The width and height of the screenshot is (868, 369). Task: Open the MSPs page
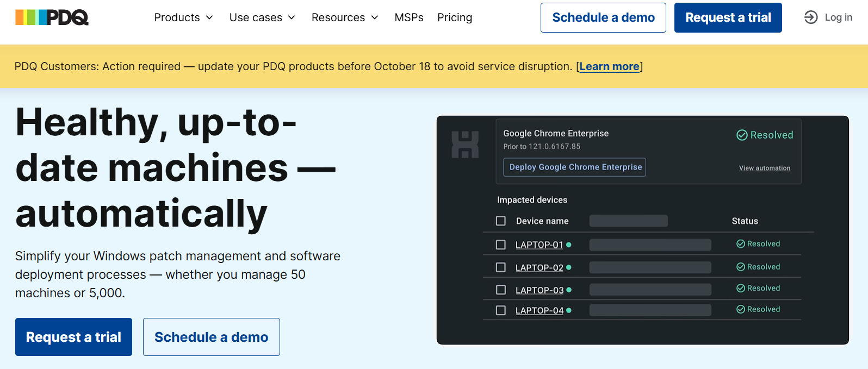click(409, 17)
